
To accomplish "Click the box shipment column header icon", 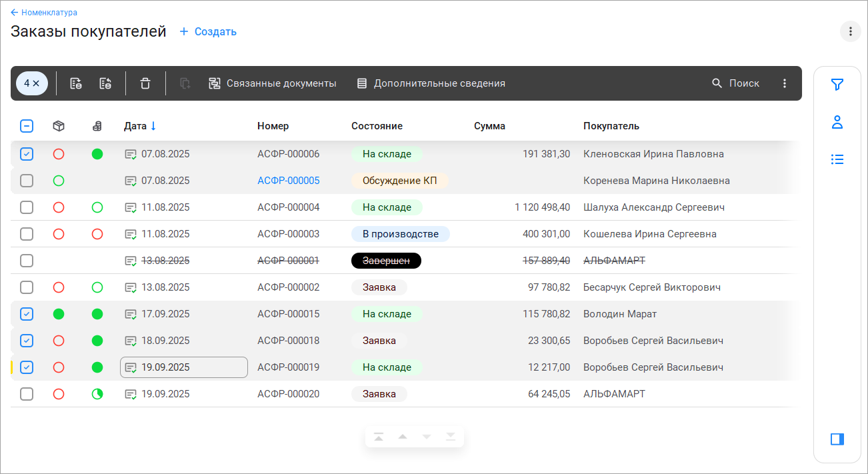I will point(59,126).
